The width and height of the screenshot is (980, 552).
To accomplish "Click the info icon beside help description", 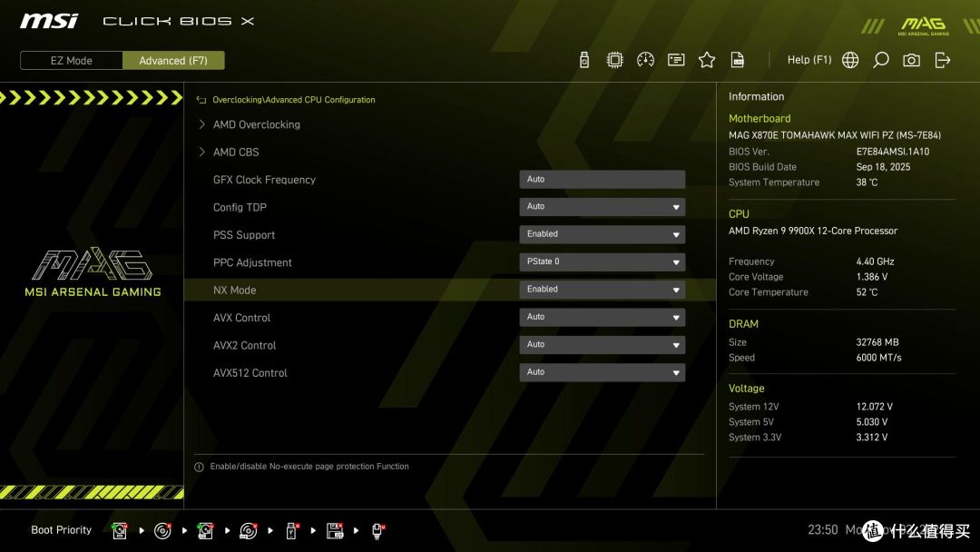I will (199, 467).
